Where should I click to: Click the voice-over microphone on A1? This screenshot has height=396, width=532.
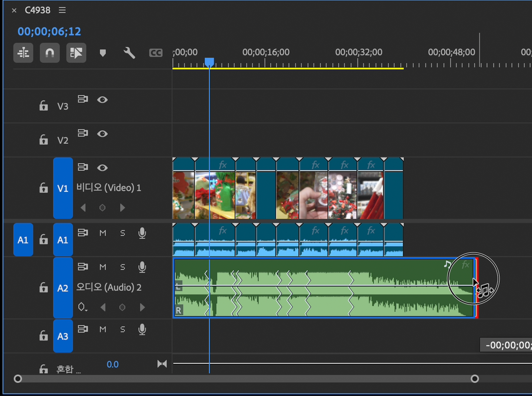[142, 233]
